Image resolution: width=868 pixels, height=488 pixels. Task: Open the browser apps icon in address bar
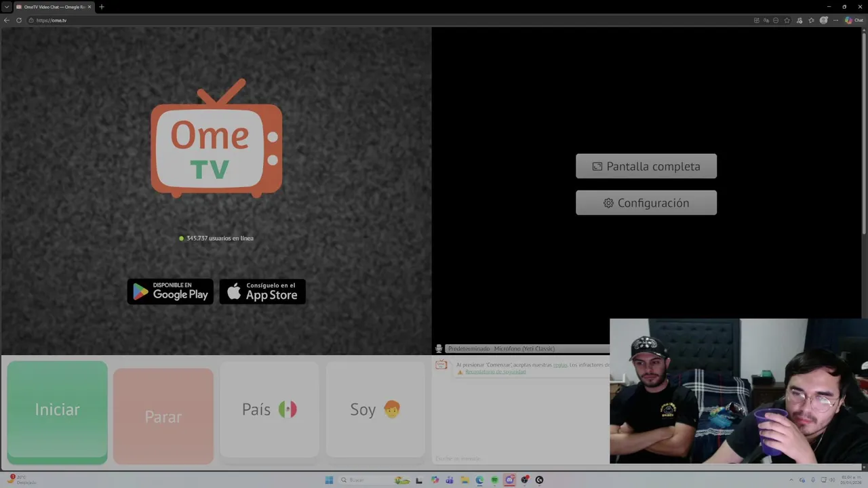757,20
